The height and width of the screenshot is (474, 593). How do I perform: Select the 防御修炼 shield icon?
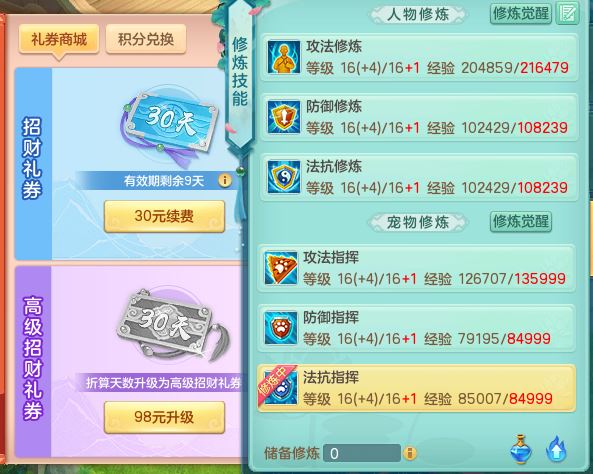pos(284,117)
